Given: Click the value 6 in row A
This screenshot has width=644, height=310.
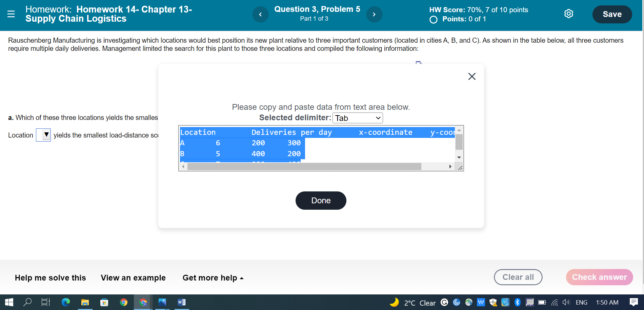Looking at the screenshot, I should [218, 143].
